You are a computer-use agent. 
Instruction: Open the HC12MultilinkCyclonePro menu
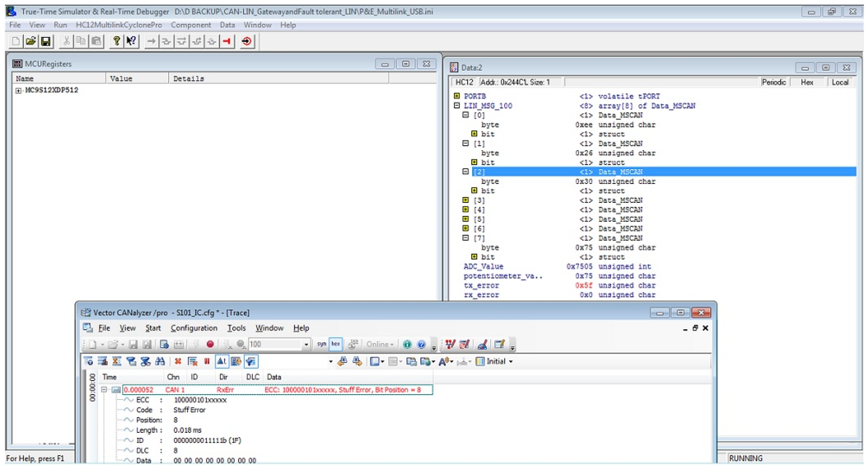[x=119, y=25]
